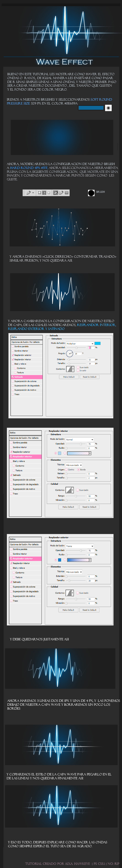This screenshot has height=868, width=122.
Task: Click the 'Wave Effect' title text
Action: (x=64, y=62)
